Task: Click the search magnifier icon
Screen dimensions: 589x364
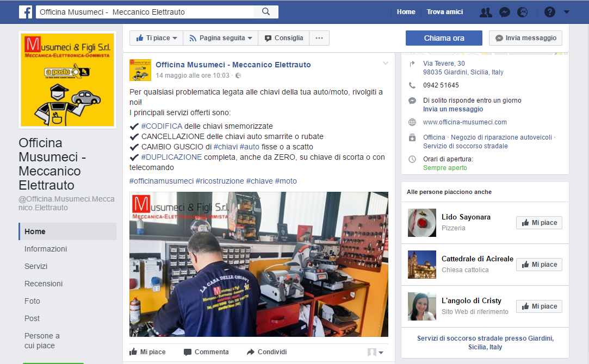Action: (266, 11)
